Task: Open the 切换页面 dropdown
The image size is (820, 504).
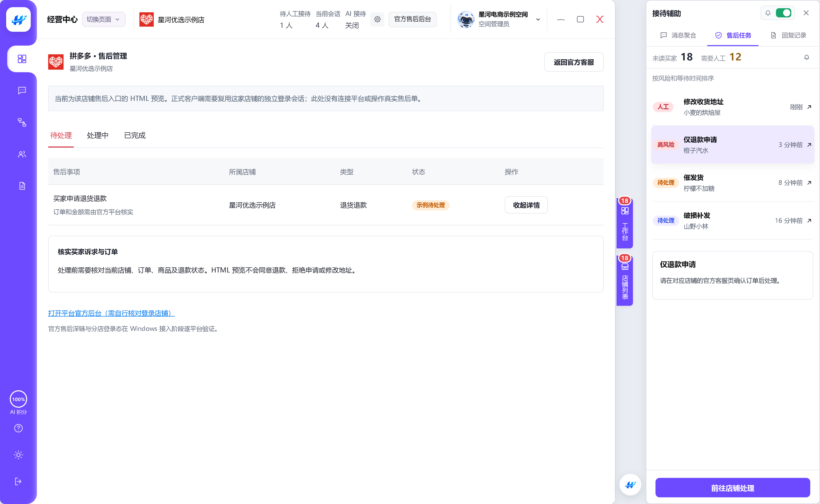Action: [x=103, y=19]
